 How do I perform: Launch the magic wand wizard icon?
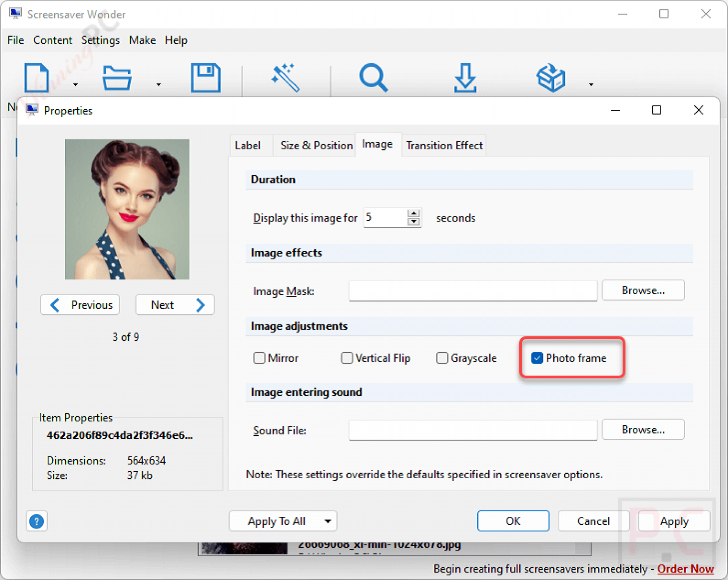click(285, 78)
